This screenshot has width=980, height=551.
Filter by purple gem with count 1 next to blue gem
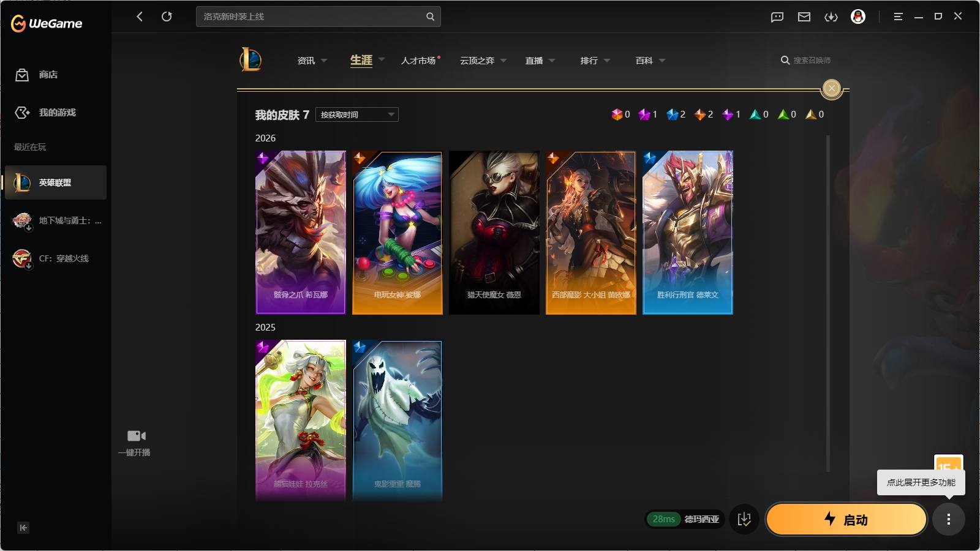[648, 114]
